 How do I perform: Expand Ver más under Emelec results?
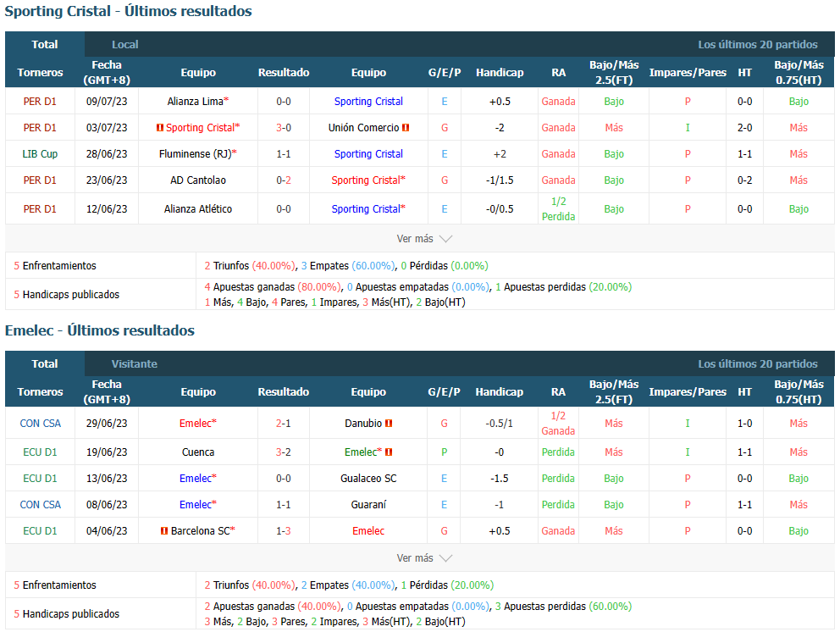coord(424,558)
